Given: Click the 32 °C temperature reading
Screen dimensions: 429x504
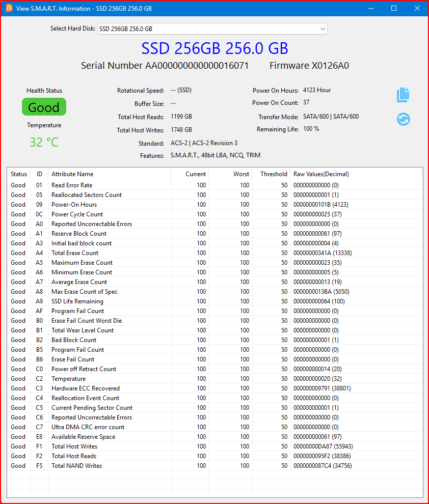Looking at the screenshot, I should (x=44, y=142).
